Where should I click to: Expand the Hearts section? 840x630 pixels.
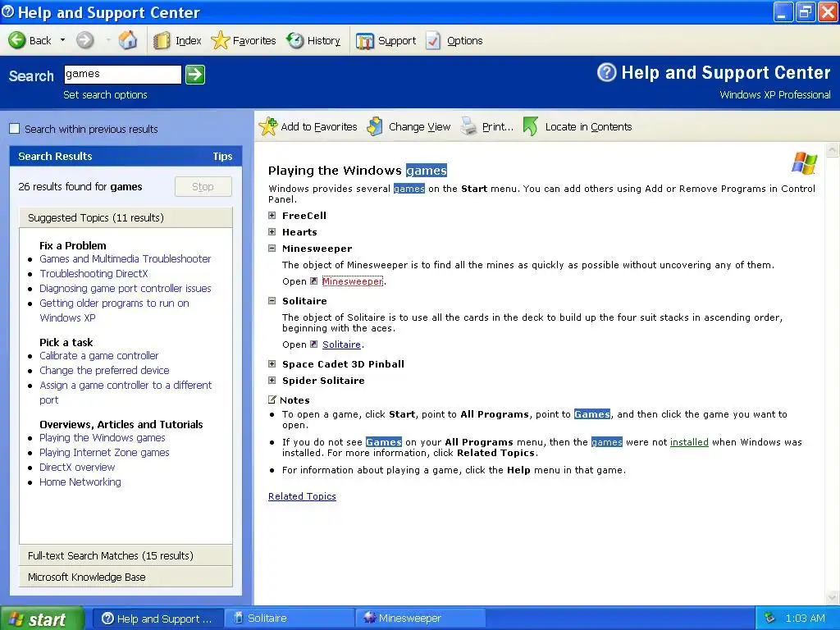coord(272,232)
